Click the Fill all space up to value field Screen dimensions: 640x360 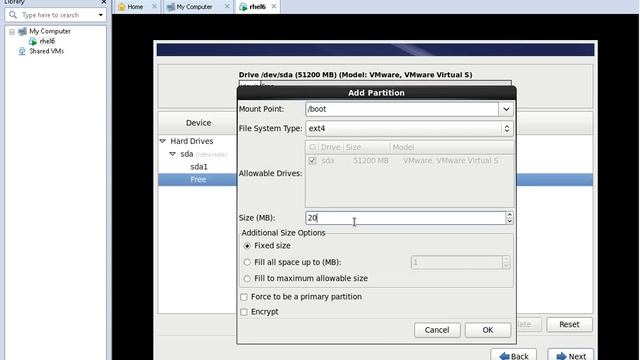tap(456, 262)
